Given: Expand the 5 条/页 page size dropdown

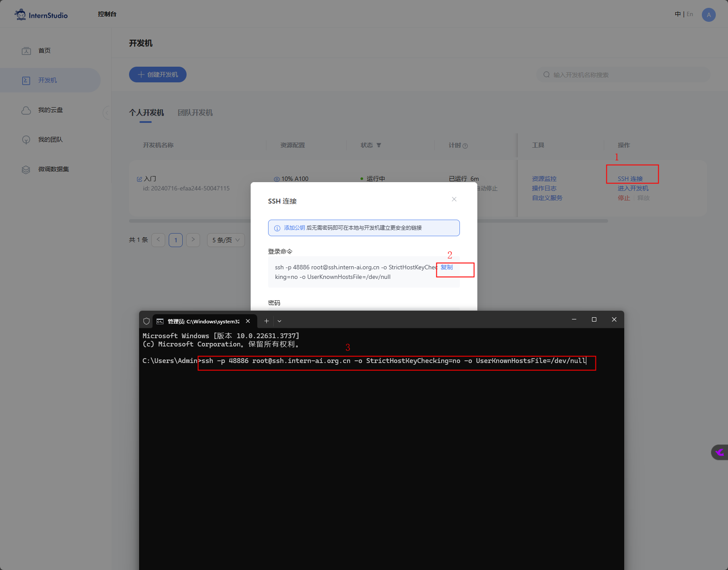Looking at the screenshot, I should (226, 240).
